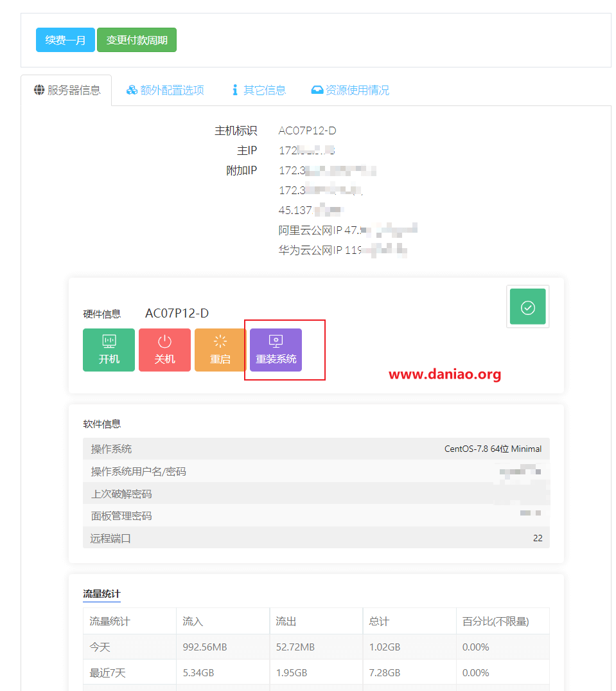The width and height of the screenshot is (616, 691).
Task: Click the cubes icon beside 额外配置选项
Action: [132, 90]
